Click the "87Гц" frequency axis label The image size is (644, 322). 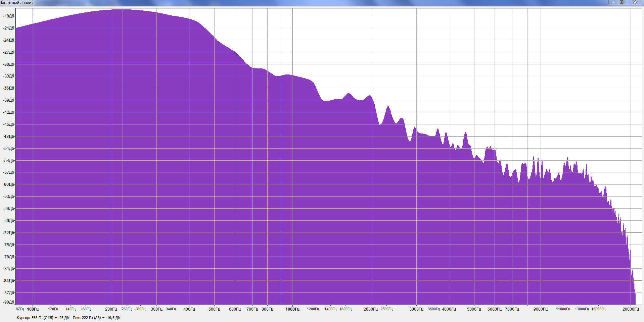coord(20,309)
